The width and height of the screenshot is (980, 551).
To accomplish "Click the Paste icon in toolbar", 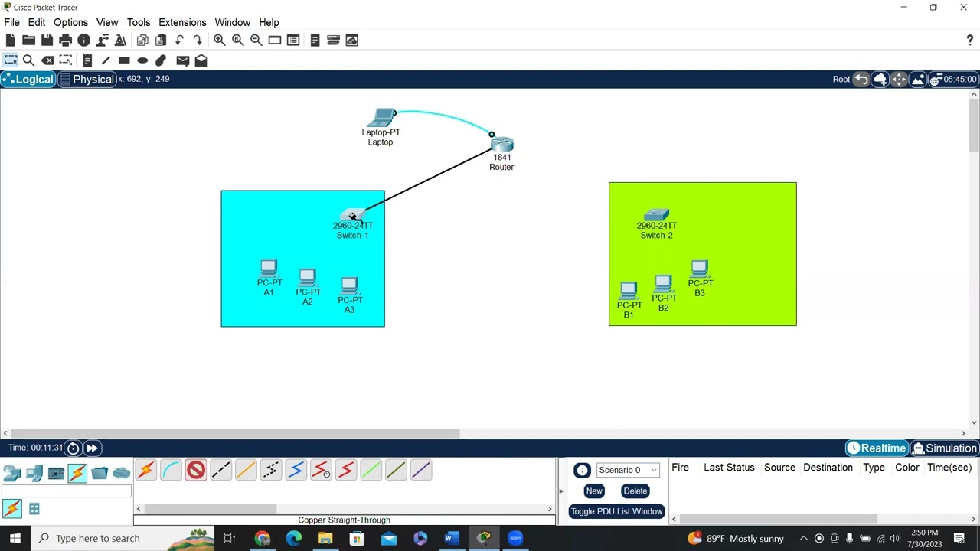I will click(161, 40).
